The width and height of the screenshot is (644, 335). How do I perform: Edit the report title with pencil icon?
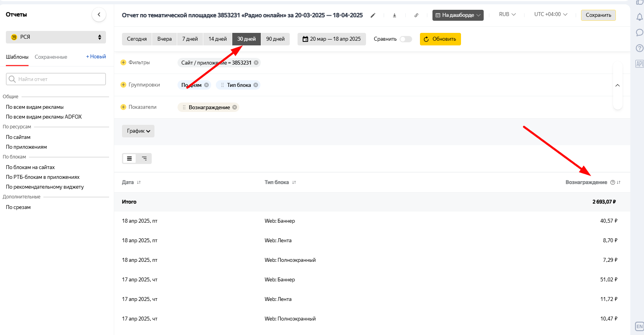(373, 15)
